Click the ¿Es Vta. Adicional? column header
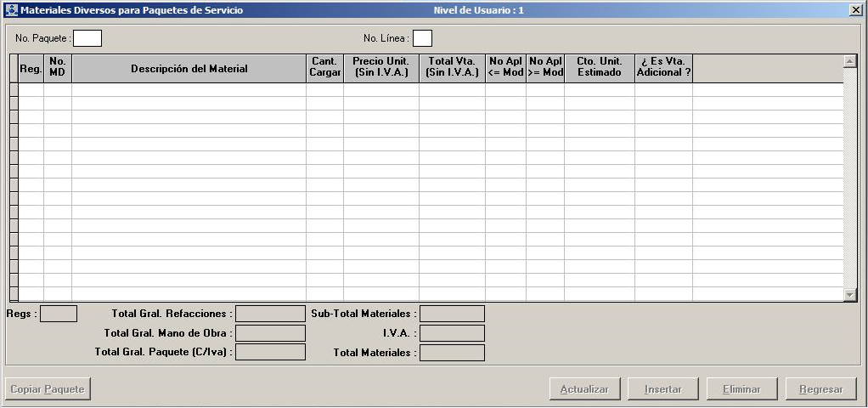The image size is (868, 408). (663, 69)
